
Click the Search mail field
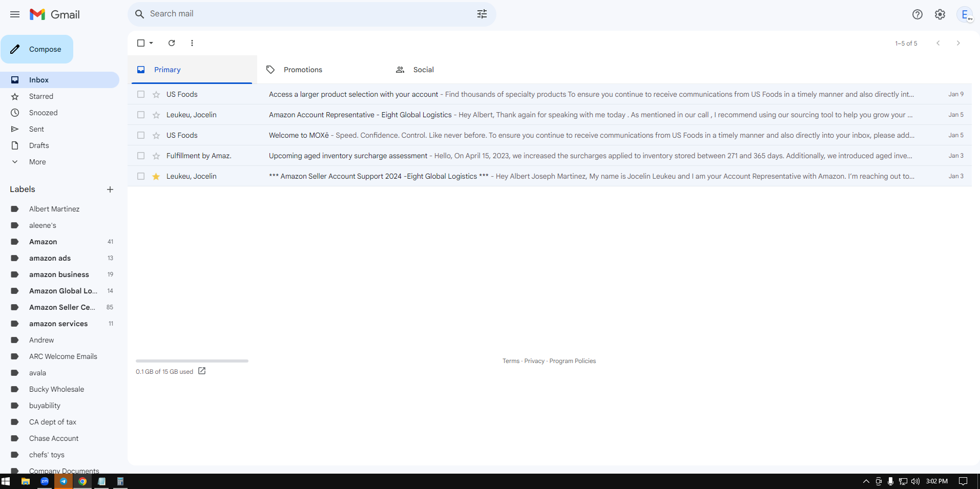(x=312, y=14)
